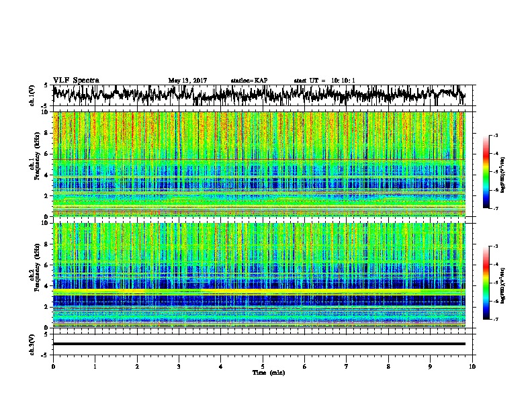Click the ch.2 color scale bar
This screenshot has width=532, height=411.
[x=486, y=283]
